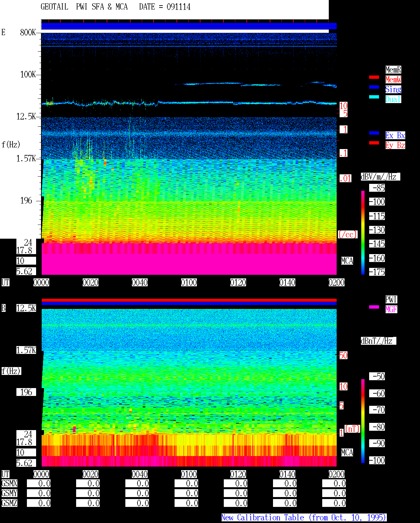
Task: Click the f(Hz) label of B panel
Action: [x=11, y=371]
